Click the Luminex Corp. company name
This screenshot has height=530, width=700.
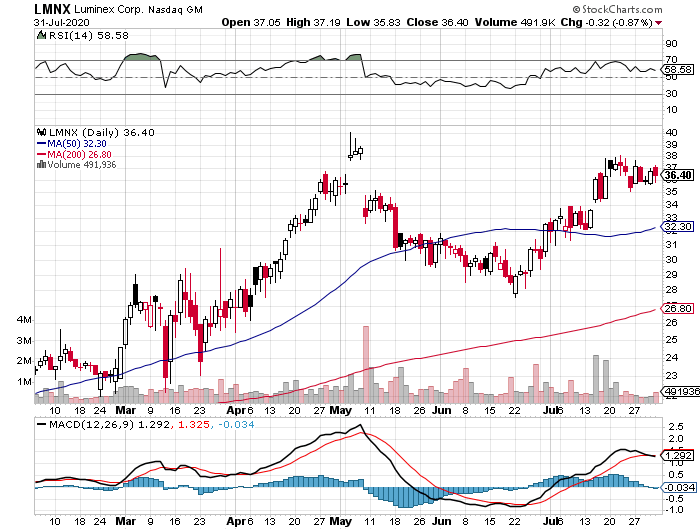[109, 9]
